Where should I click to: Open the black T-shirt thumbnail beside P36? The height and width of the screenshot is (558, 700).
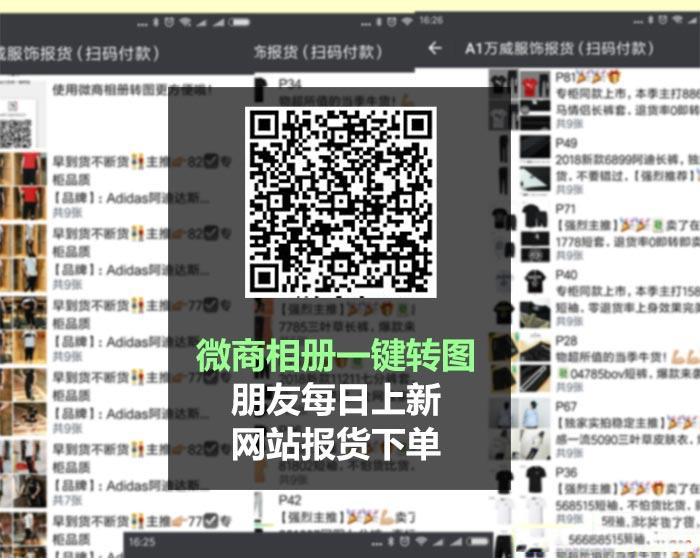(x=535, y=479)
